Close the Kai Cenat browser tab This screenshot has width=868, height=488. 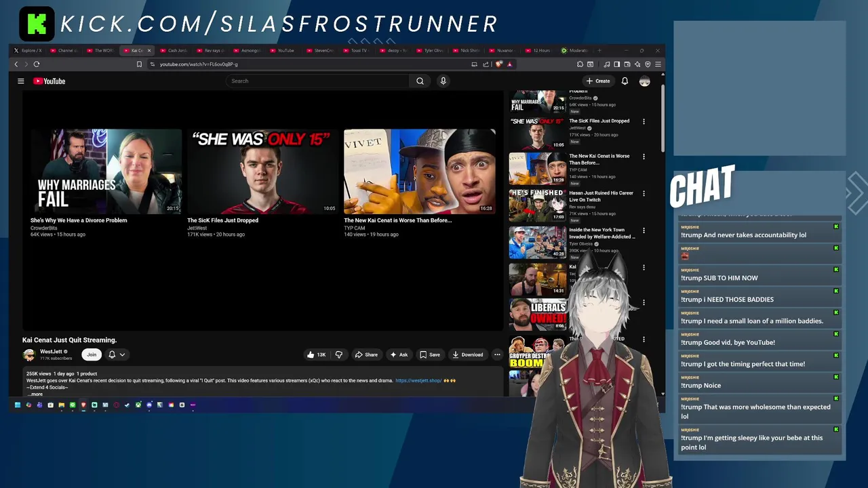click(x=149, y=50)
